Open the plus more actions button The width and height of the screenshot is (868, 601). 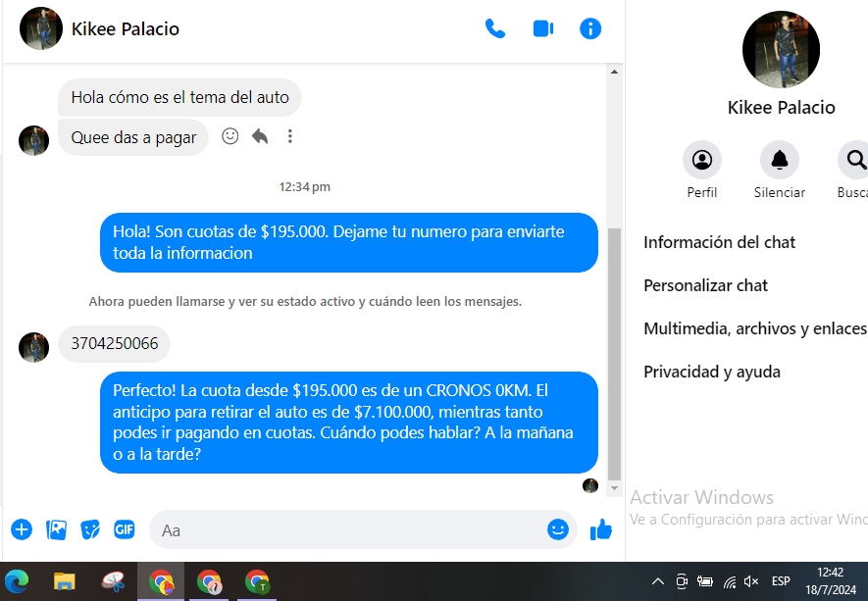(x=22, y=530)
